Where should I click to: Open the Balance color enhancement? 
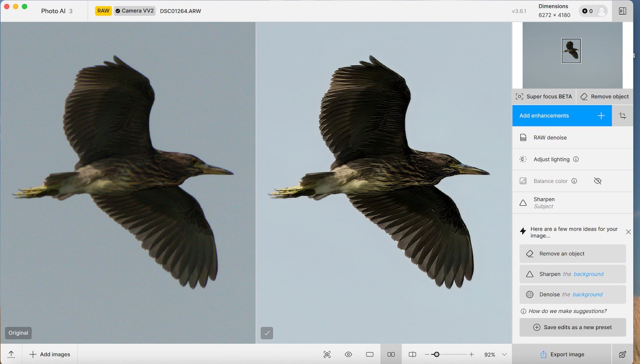pos(573,181)
